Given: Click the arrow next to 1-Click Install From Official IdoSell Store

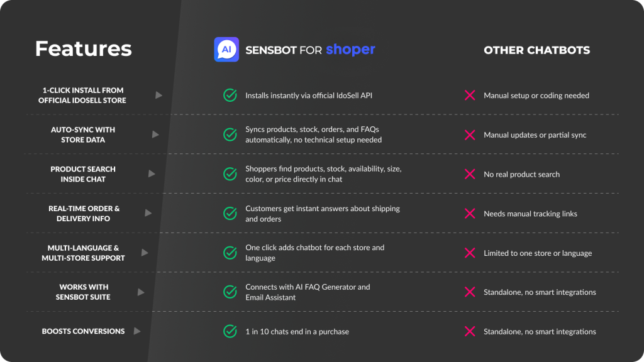Looking at the screenshot, I should click(x=159, y=96).
